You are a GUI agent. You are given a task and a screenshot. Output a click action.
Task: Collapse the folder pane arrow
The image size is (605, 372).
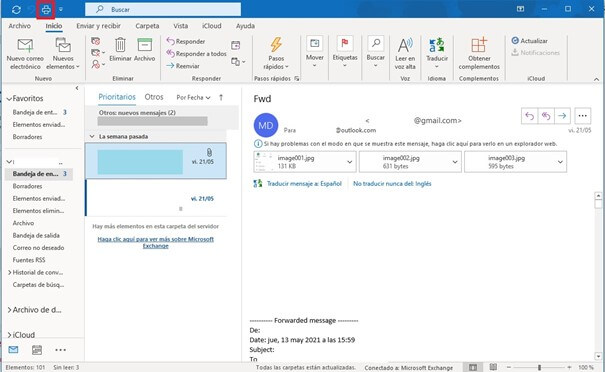pyautogui.click(x=77, y=88)
